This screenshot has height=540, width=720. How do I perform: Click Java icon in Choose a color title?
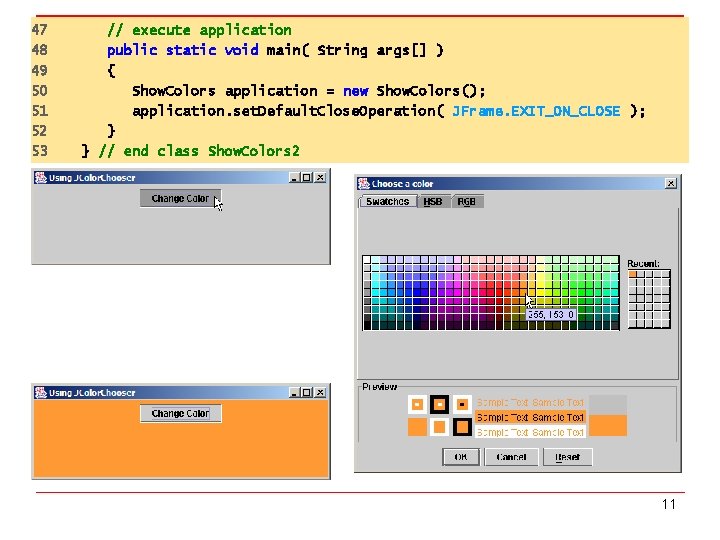click(x=364, y=183)
